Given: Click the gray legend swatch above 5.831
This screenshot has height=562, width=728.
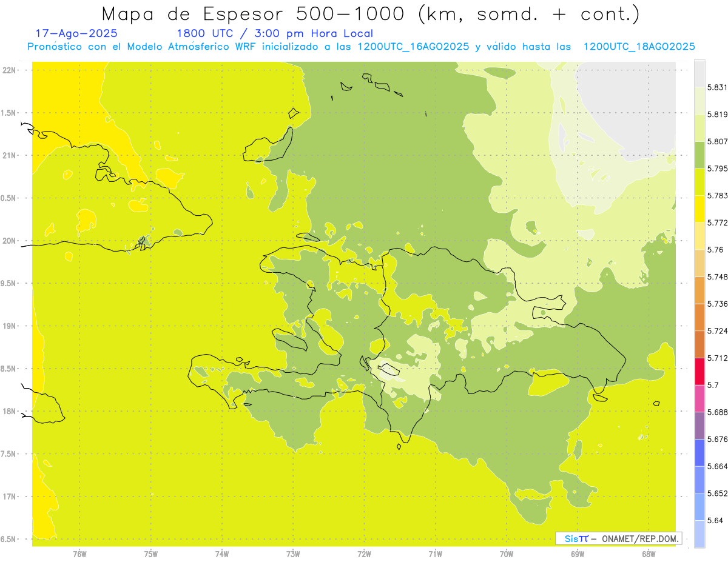Looking at the screenshot, I should pyautogui.click(x=699, y=73).
